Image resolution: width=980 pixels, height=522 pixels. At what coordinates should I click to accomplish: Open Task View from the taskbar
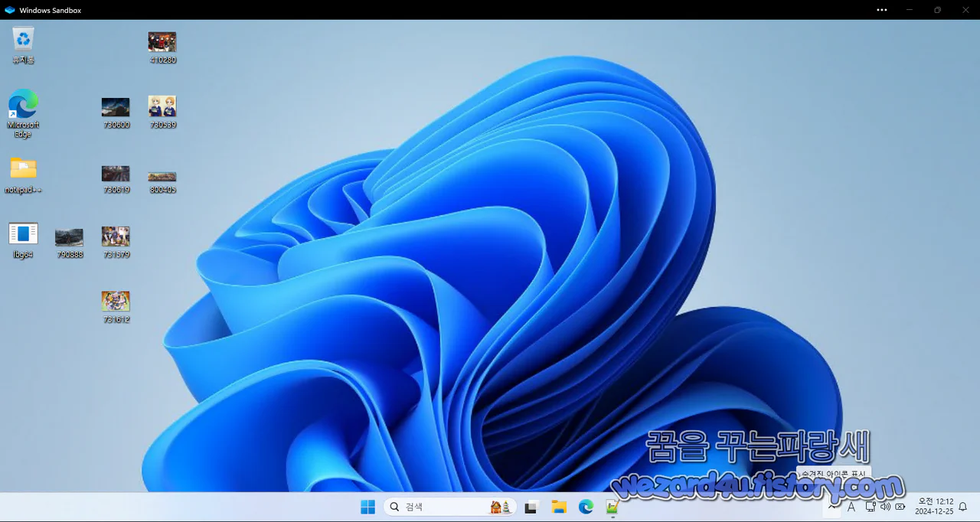[x=531, y=507]
